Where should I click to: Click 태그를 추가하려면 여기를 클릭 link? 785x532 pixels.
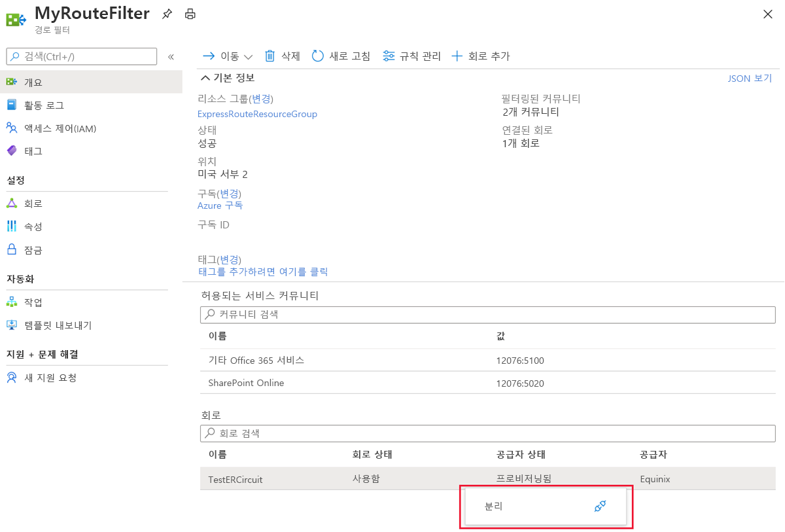[263, 272]
